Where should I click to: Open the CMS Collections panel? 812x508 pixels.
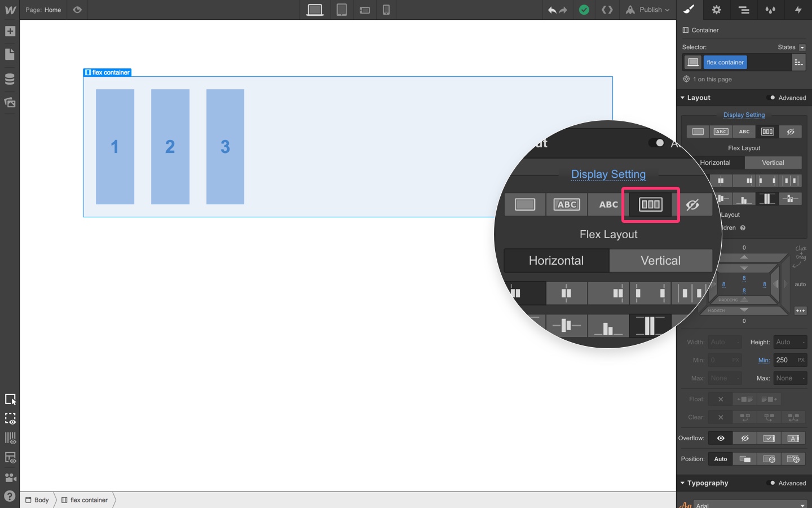coord(10,79)
